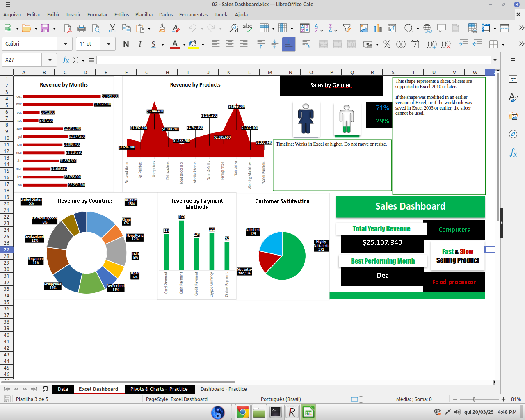
Task: Open the Calibri font name dropdown
Action: [x=65, y=44]
